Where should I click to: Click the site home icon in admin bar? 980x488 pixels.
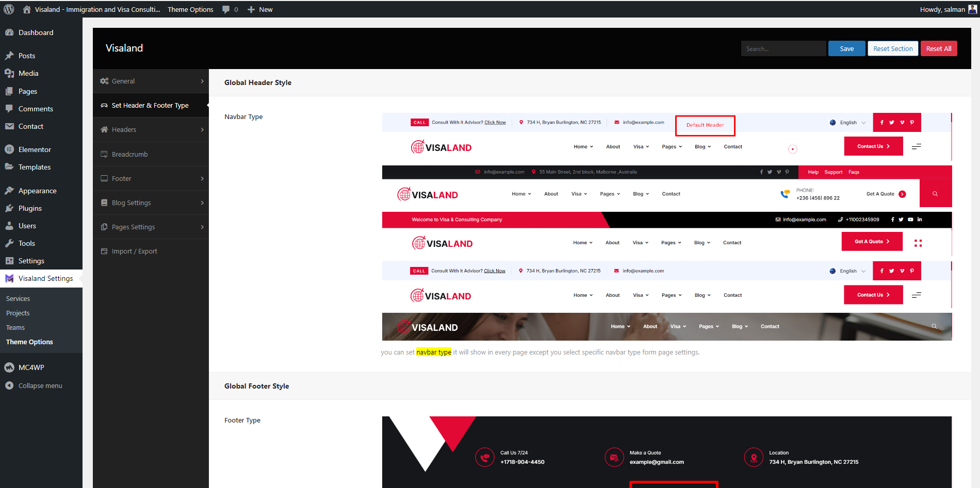pos(27,9)
